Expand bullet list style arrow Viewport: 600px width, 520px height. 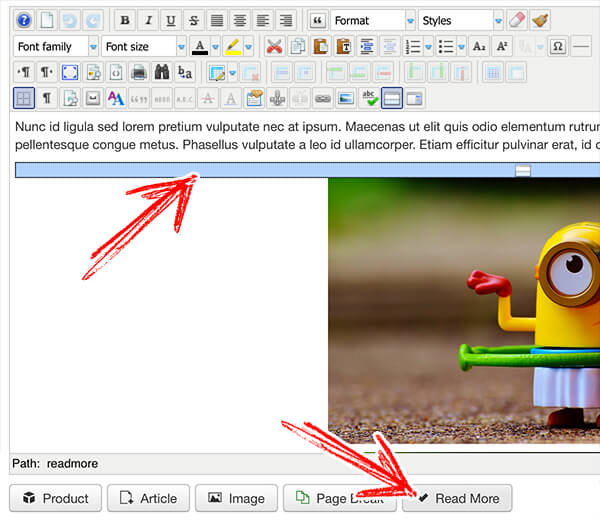tap(461, 47)
